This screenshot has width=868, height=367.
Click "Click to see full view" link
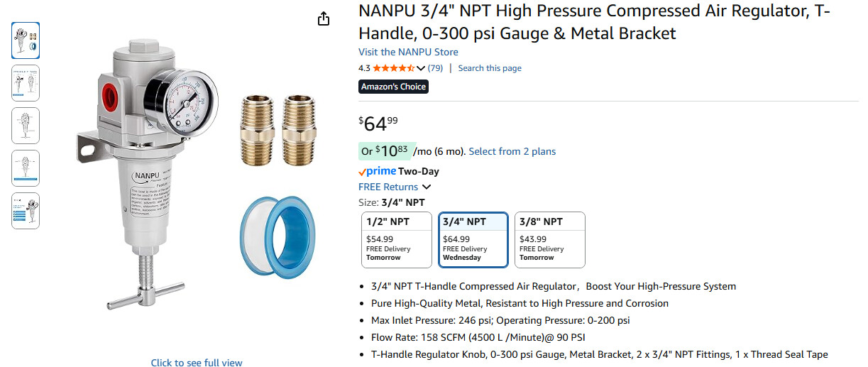click(x=197, y=363)
